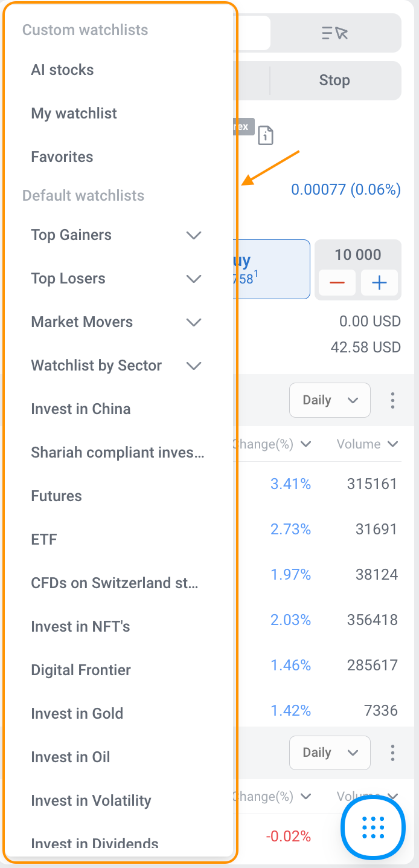This screenshot has width=419, height=868.
Task: Expand Top Losers watchlist chevron
Action: (194, 279)
